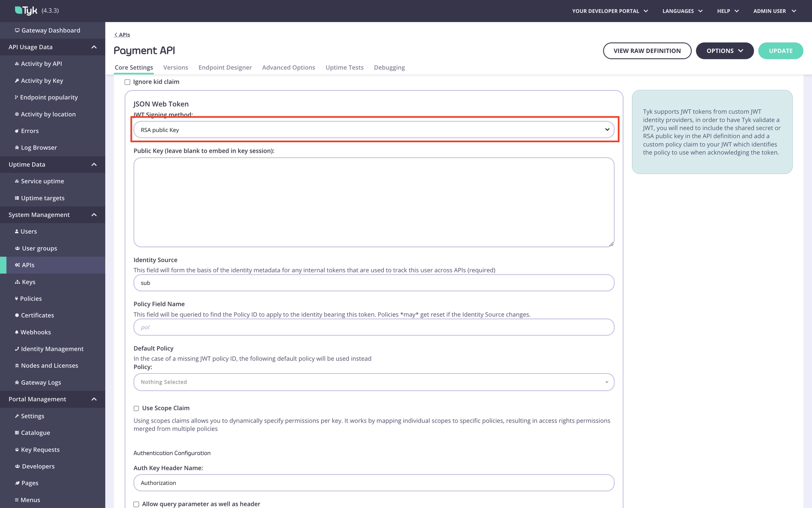The height and width of the screenshot is (508, 812).
Task: Switch to the Advanced Options tab
Action: coord(289,67)
